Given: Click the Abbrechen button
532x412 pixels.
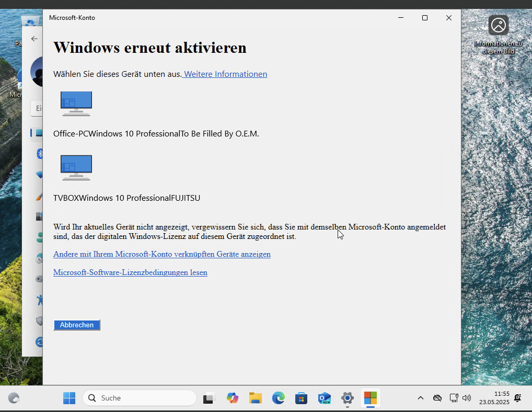Looking at the screenshot, I should click(77, 325).
